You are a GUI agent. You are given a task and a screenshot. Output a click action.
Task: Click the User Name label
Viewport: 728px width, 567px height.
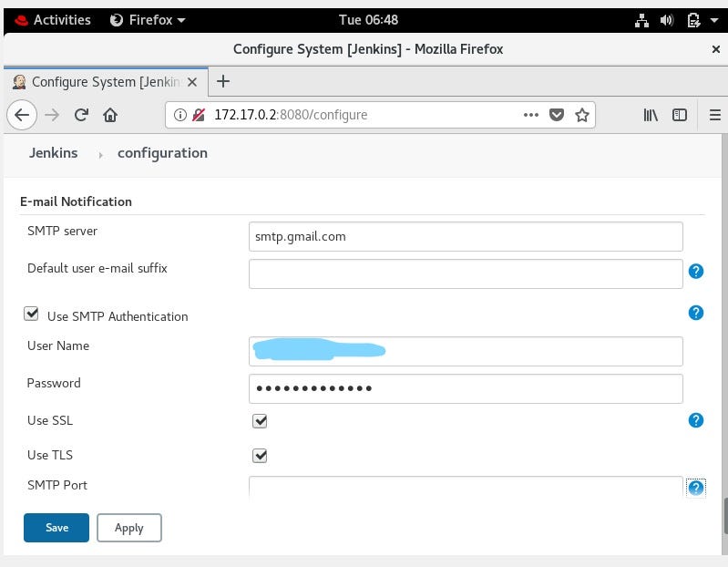[x=58, y=345]
